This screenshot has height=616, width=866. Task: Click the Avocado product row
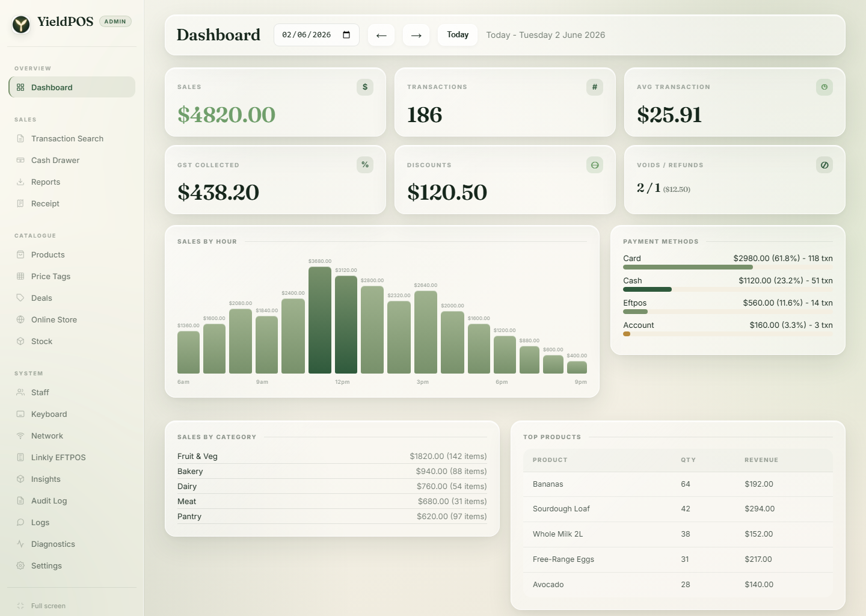coord(678,585)
